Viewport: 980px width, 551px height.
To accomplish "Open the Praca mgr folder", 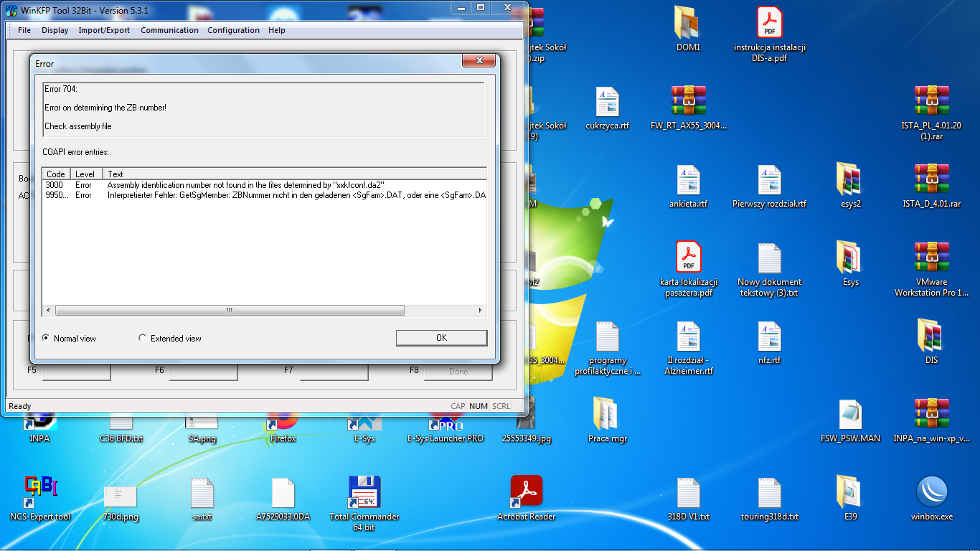I will click(x=607, y=414).
